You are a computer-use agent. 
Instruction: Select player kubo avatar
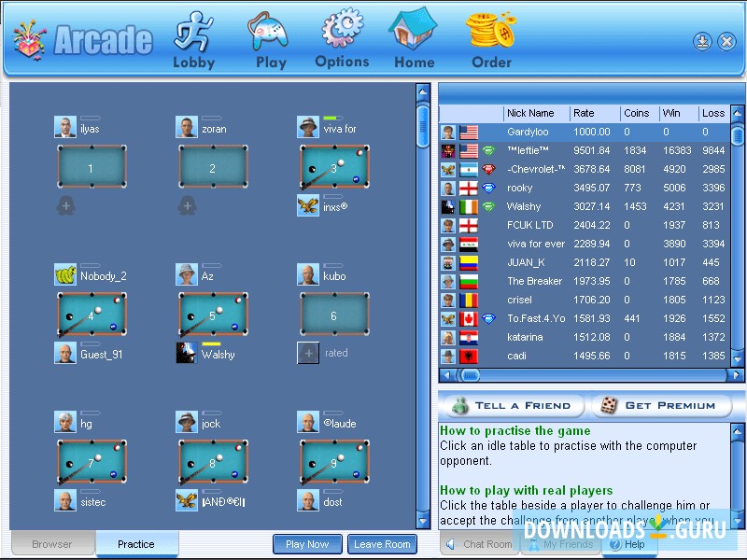pyautogui.click(x=308, y=274)
